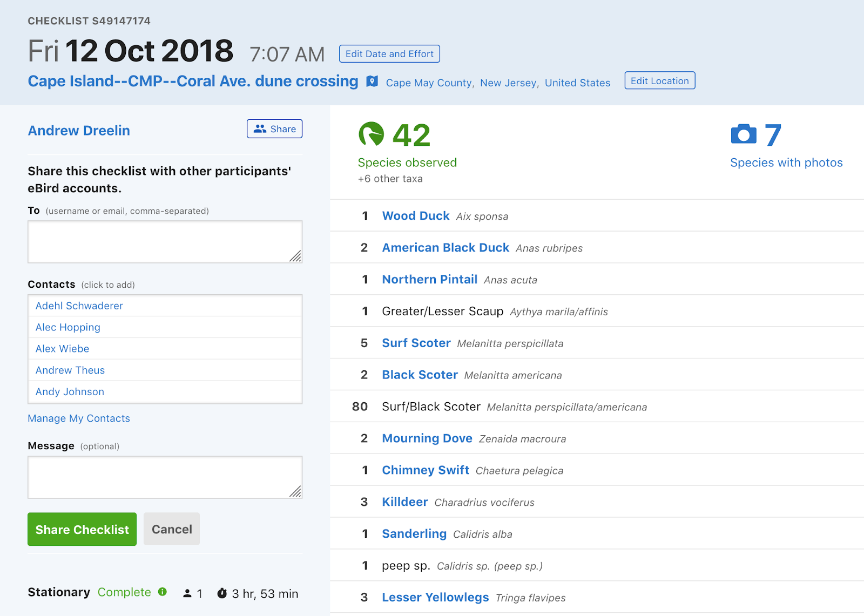Open the Lesser Yellowlegs species page
Image resolution: width=864 pixels, height=616 pixels.
(x=435, y=597)
